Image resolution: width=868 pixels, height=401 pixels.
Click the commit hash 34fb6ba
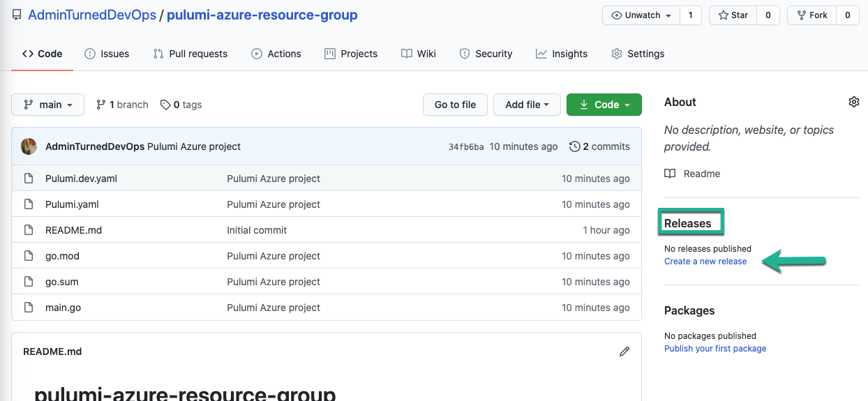click(x=465, y=147)
